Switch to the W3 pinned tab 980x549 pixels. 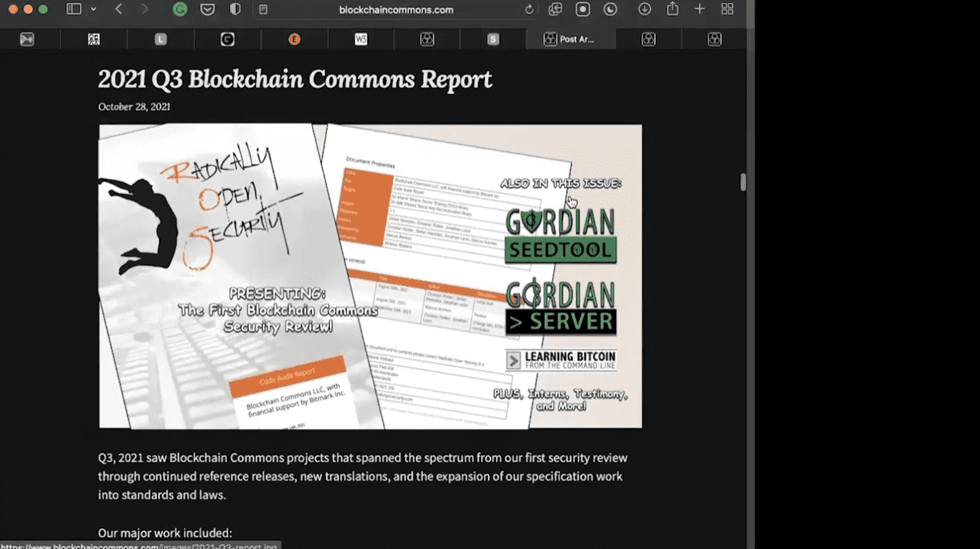coord(361,40)
